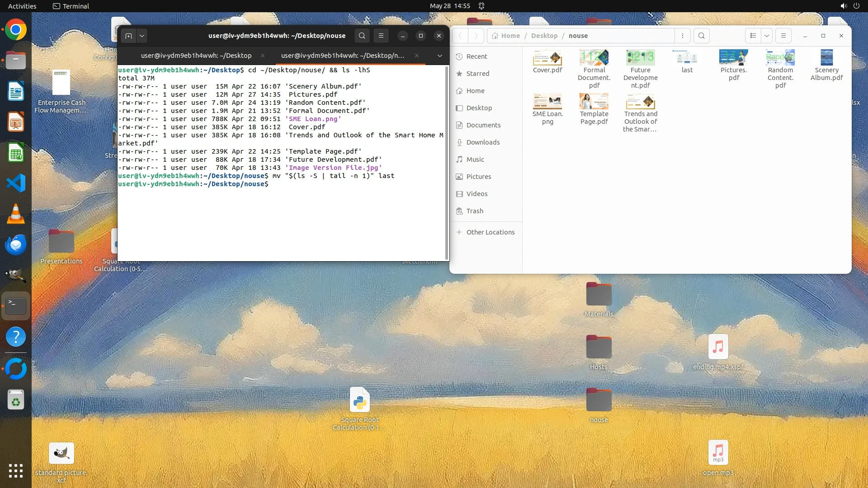Open the Thunderbird mail dock icon
This screenshot has width=868, height=488.
pyautogui.click(x=16, y=245)
